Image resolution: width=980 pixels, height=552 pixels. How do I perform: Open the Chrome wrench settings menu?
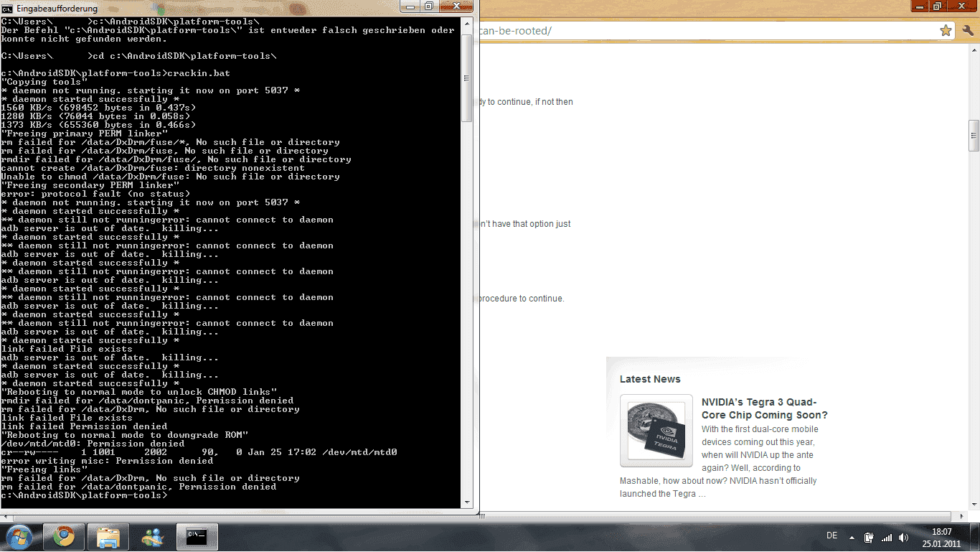point(967,30)
